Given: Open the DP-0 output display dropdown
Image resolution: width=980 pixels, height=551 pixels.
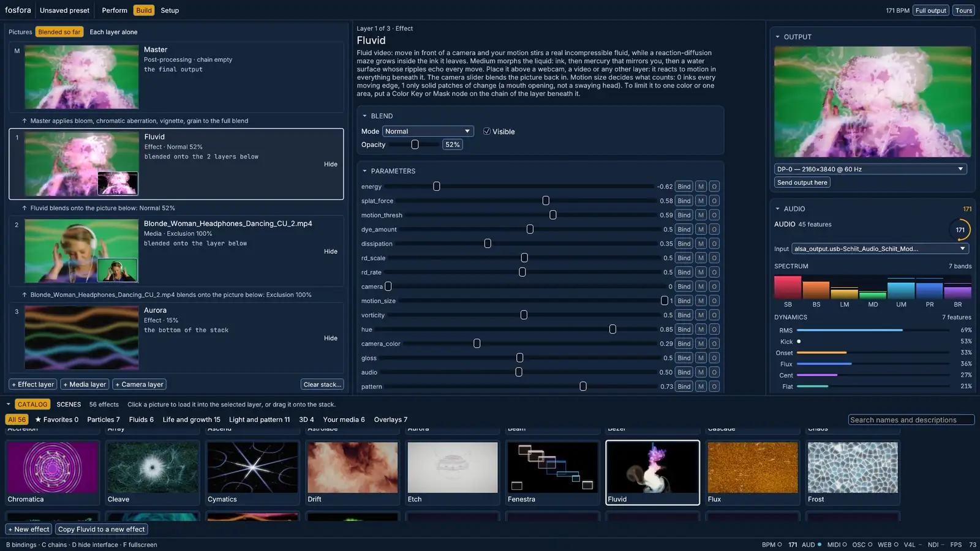Looking at the screenshot, I should pyautogui.click(x=870, y=169).
